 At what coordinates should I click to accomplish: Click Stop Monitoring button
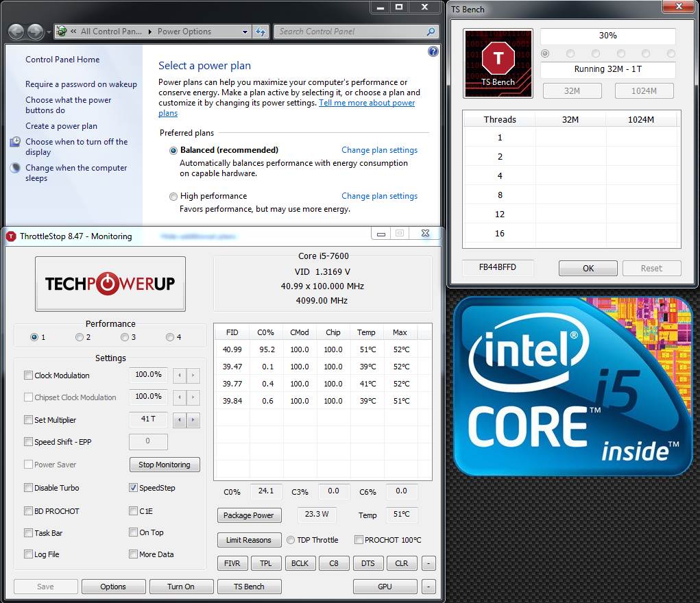(165, 465)
